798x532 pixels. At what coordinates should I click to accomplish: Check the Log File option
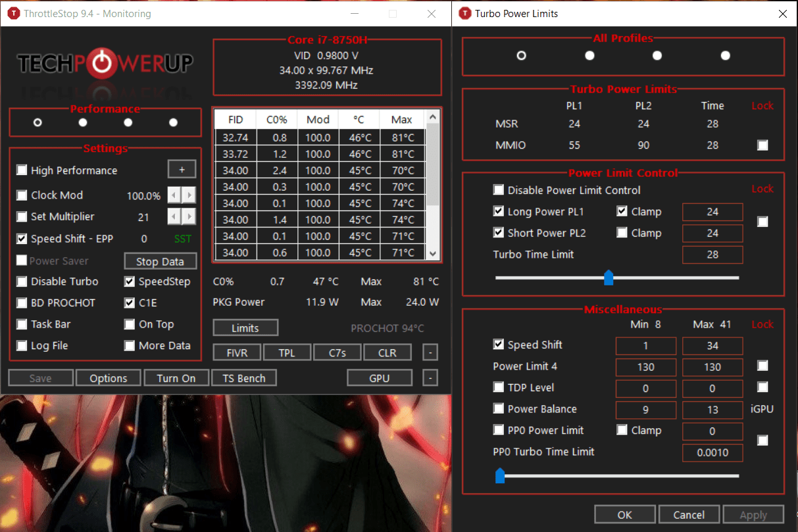pos(22,345)
